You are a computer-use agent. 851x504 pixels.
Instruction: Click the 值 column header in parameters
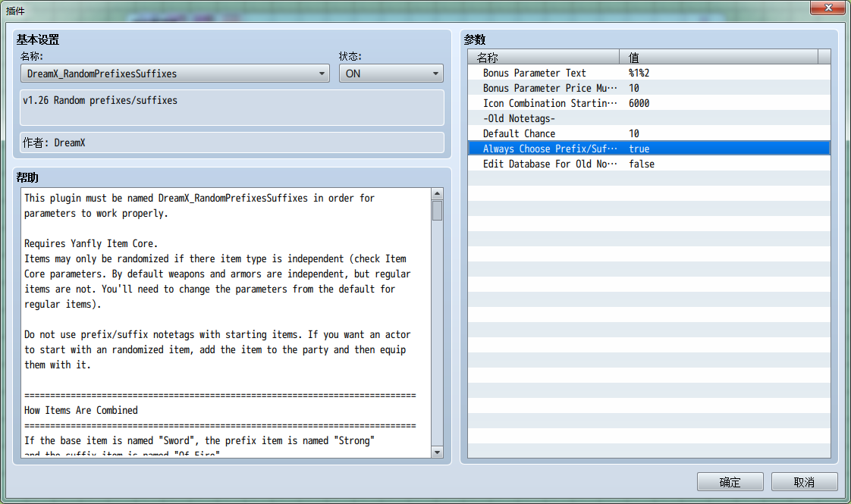[718, 57]
